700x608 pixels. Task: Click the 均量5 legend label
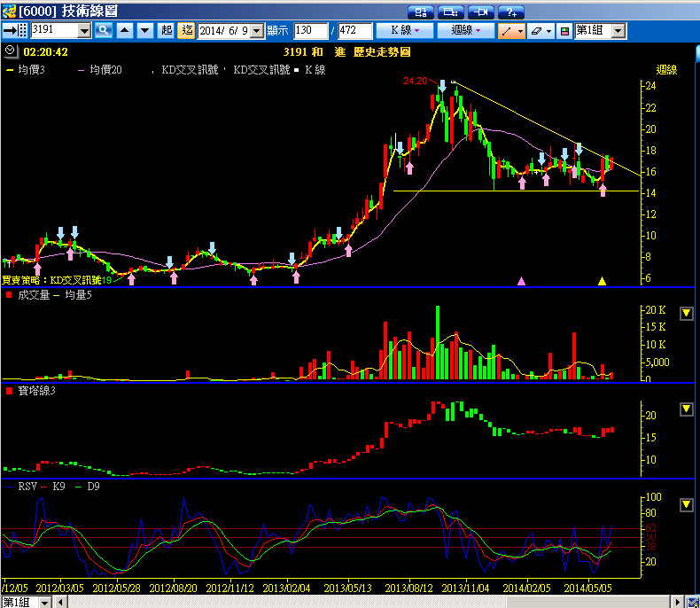(x=78, y=294)
